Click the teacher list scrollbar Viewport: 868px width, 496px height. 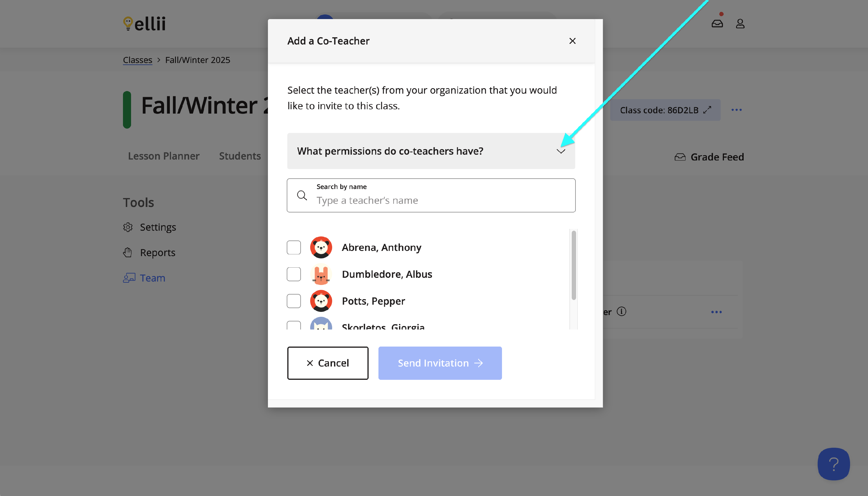click(574, 266)
